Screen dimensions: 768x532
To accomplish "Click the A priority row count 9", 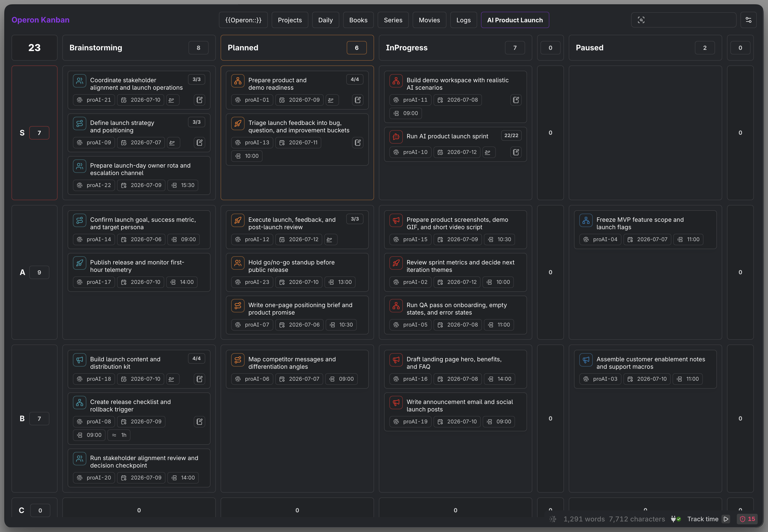I will pyautogui.click(x=39, y=272).
